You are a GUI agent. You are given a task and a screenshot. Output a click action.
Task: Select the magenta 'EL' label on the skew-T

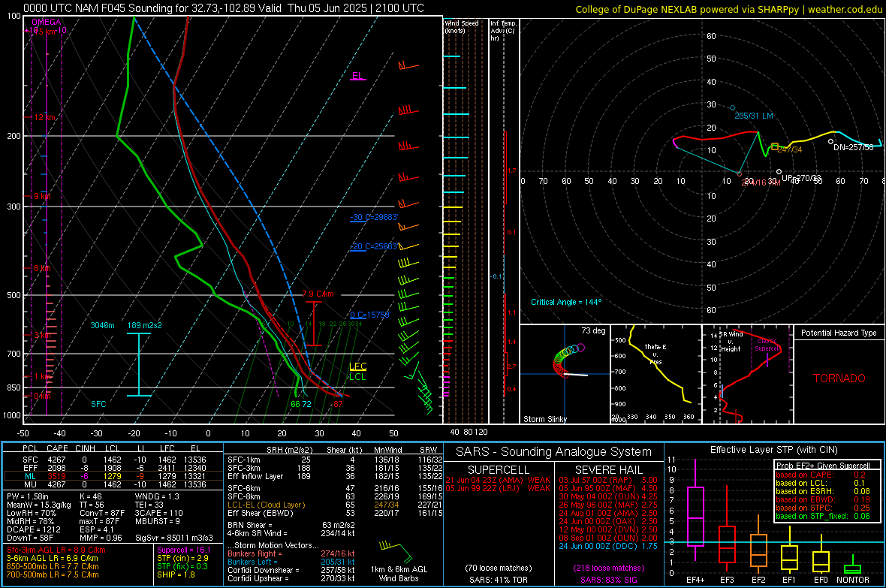(357, 76)
